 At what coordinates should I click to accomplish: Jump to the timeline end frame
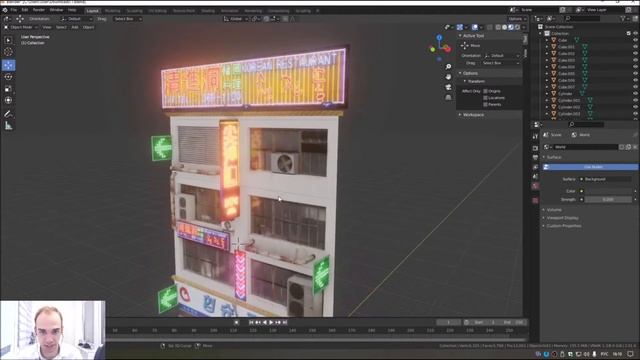[x=285, y=322]
